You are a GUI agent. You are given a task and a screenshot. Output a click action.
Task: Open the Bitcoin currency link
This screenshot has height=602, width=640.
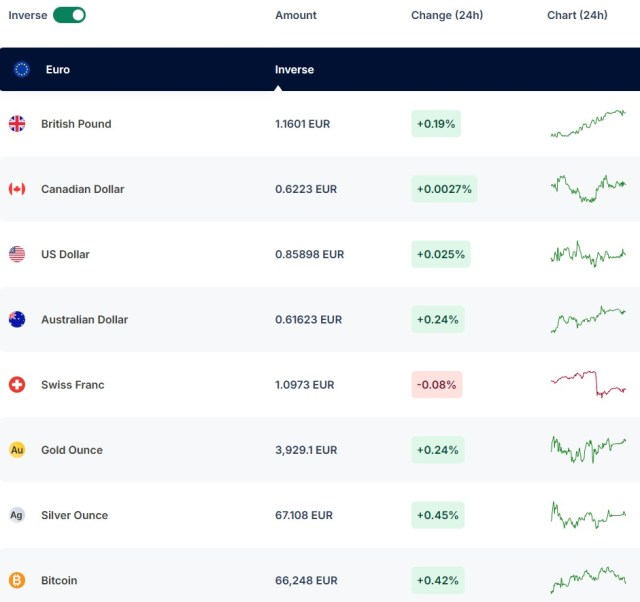point(59,580)
